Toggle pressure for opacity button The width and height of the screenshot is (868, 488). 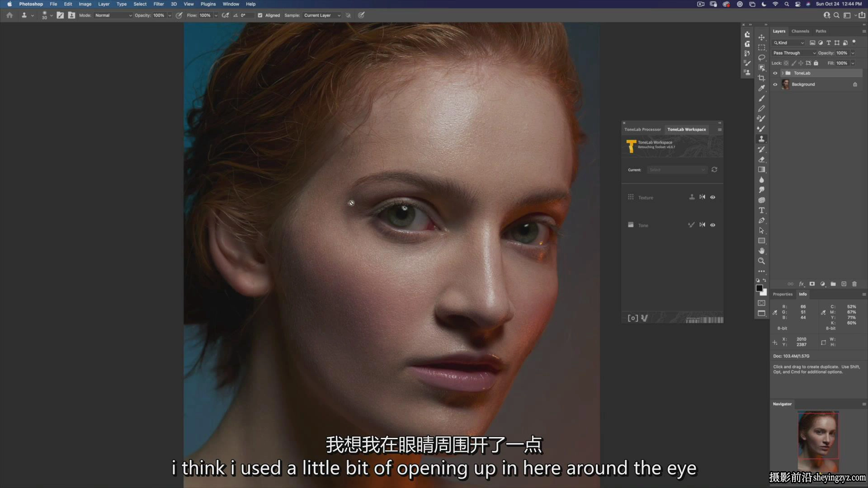pos(179,15)
